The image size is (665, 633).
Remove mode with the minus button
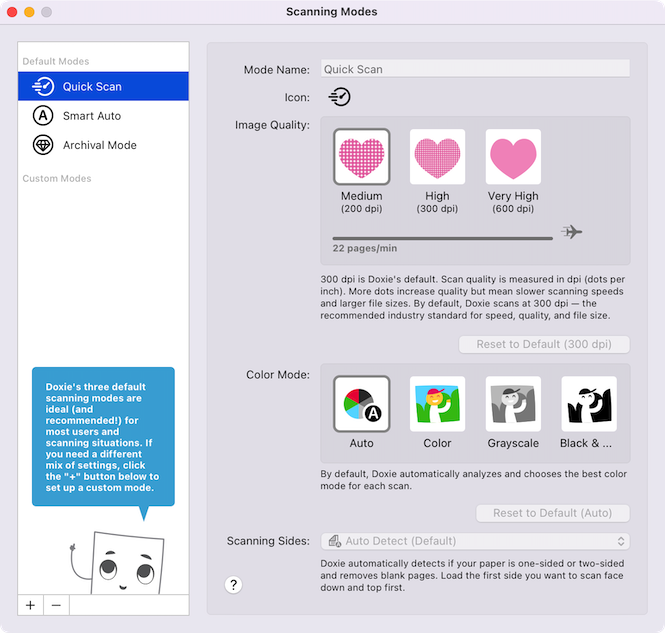coord(56,605)
